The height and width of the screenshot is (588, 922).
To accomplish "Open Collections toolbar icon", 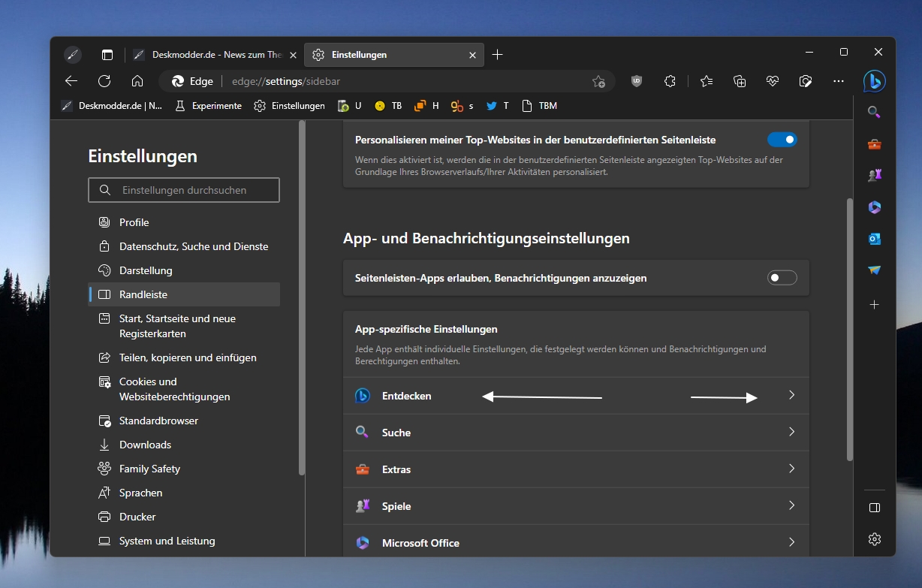I will coord(740,81).
